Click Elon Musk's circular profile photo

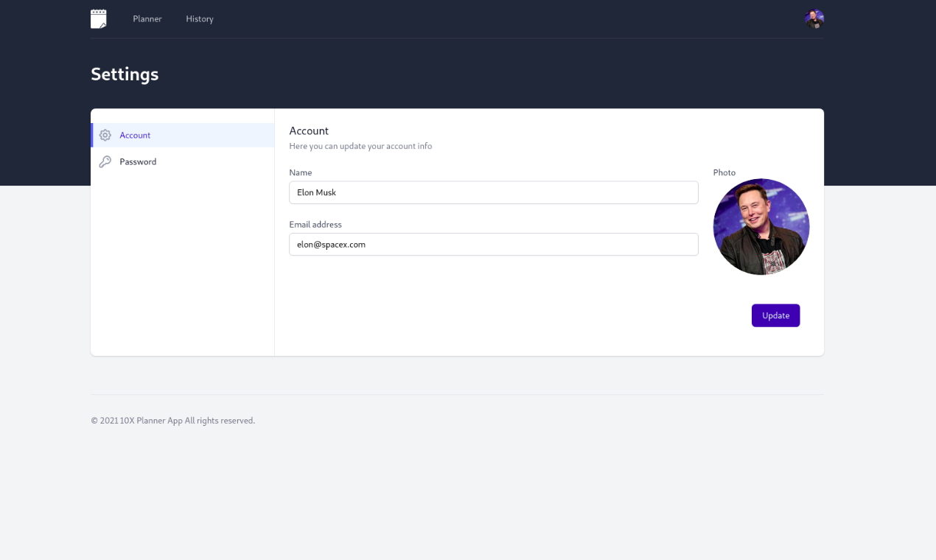[761, 226]
